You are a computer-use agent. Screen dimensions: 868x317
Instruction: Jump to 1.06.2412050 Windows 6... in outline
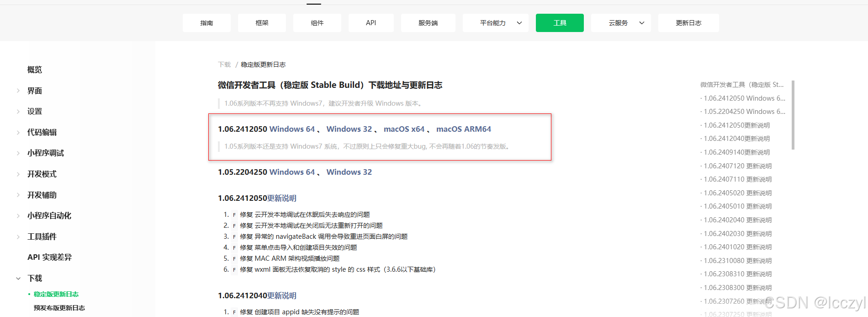(744, 98)
